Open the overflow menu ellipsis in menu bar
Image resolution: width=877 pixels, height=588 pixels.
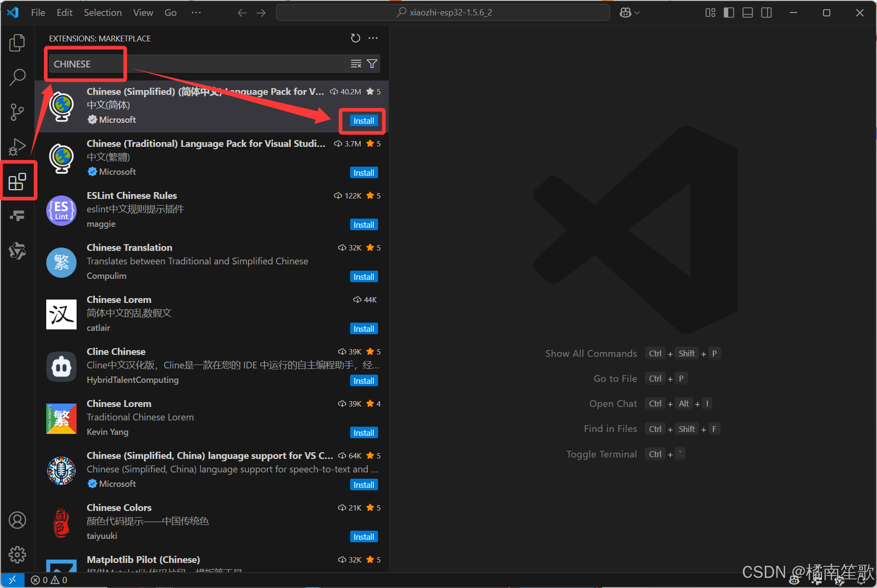pos(196,13)
